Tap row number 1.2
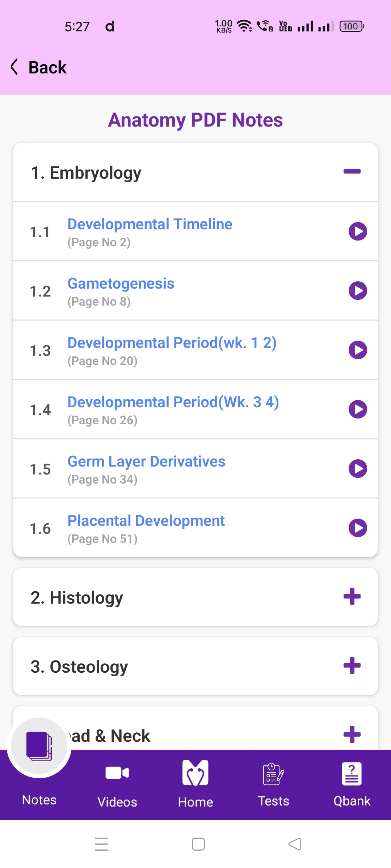This screenshot has height=868, width=391. click(40, 292)
